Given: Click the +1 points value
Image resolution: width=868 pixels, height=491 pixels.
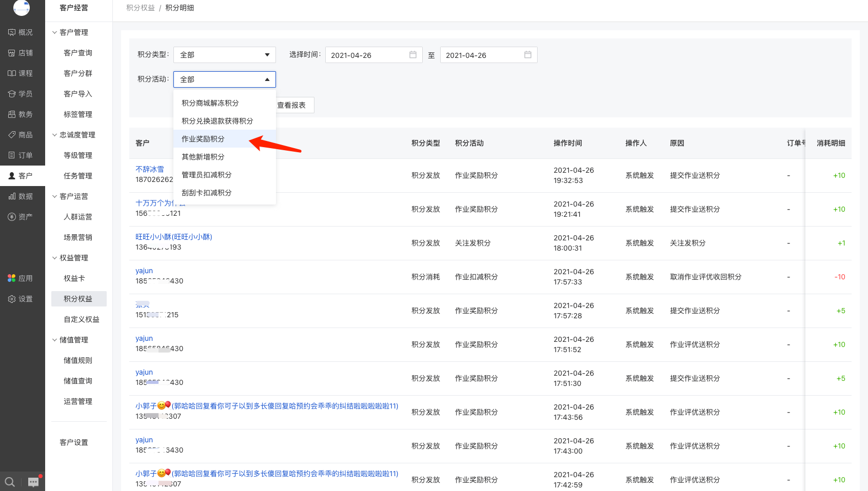Looking at the screenshot, I should (x=841, y=243).
